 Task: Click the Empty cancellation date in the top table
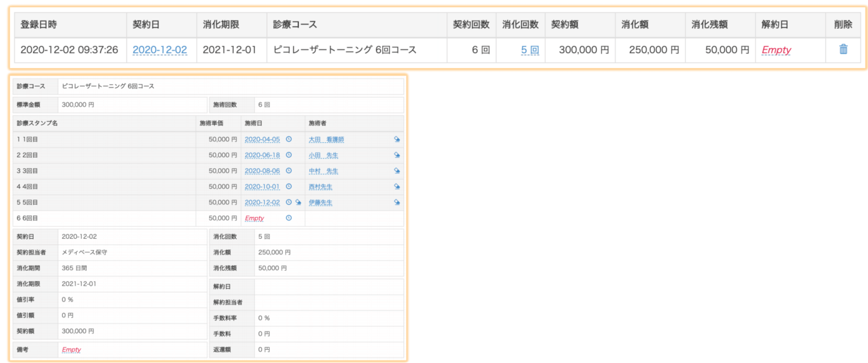coord(776,50)
